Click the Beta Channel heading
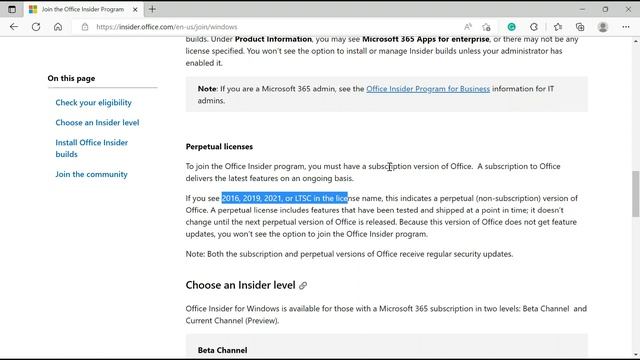The width and height of the screenshot is (640, 360). click(x=222, y=350)
